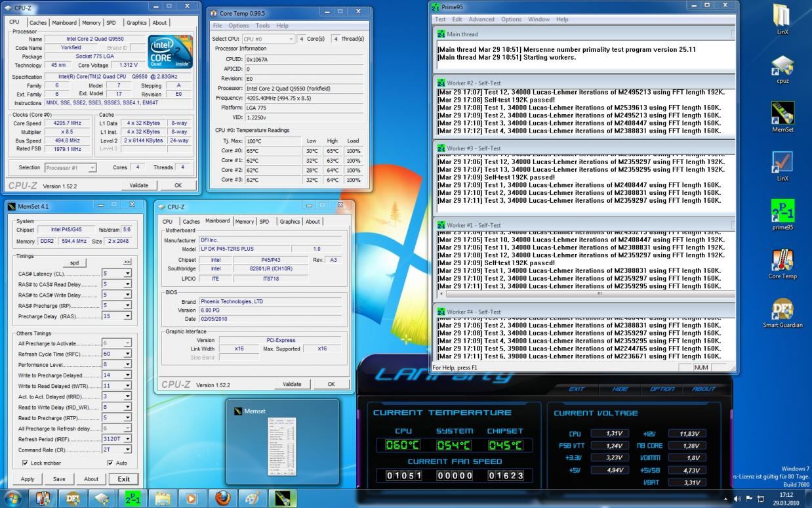The height and width of the screenshot is (508, 812).
Task: Toggle the Auto checkbox in MemSet
Action: click(110, 463)
